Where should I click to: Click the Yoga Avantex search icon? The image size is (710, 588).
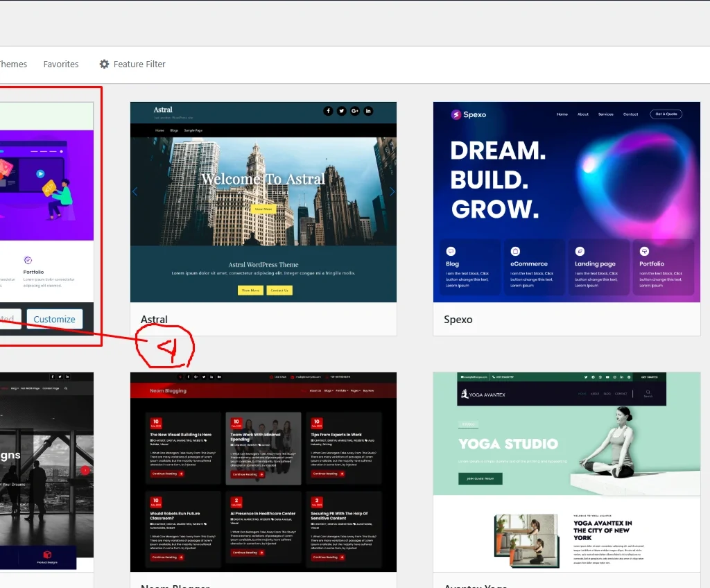coord(648,392)
